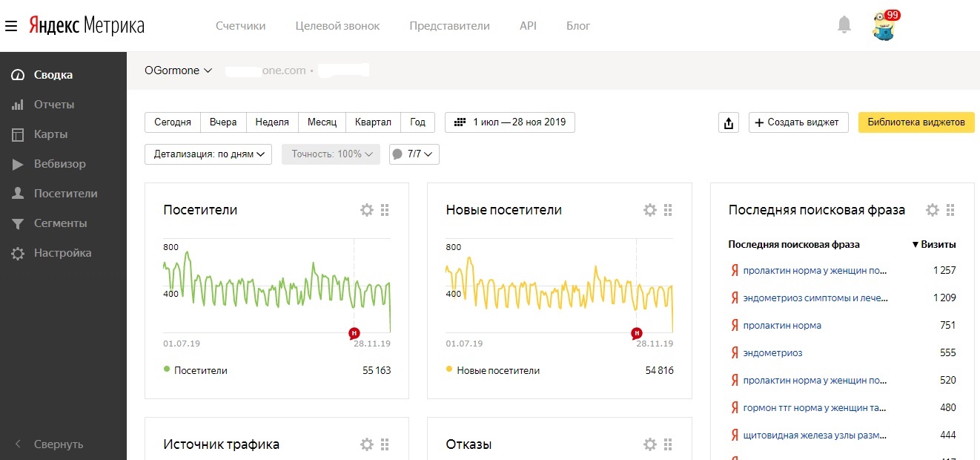This screenshot has width=980, height=460.
Task: Click gear icon of Последняя поисковая фраза widget
Action: [x=932, y=210]
